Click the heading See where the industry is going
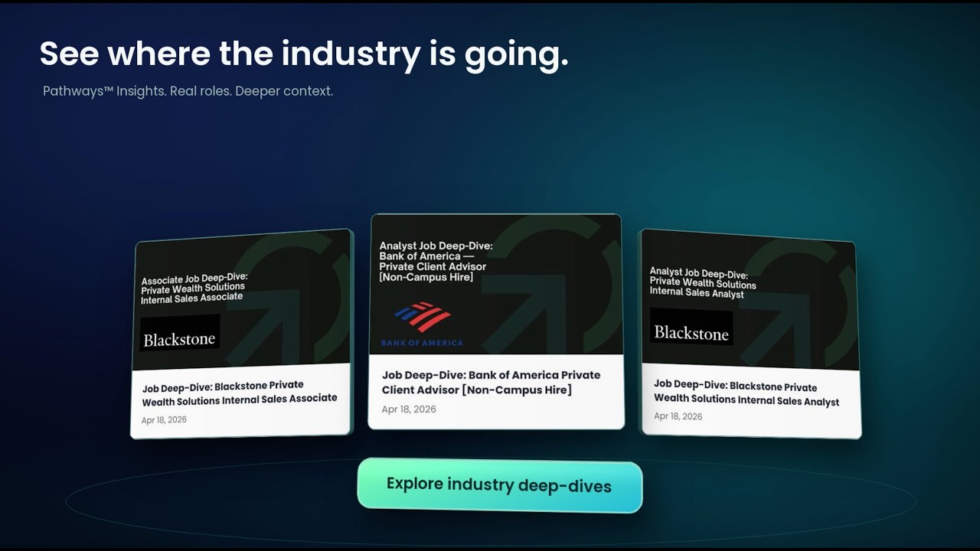The height and width of the screenshot is (551, 980). click(304, 54)
